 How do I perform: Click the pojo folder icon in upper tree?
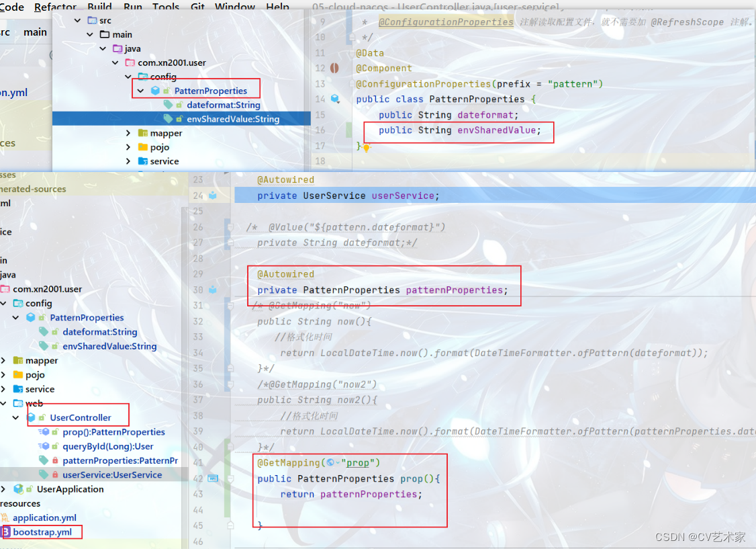pos(143,146)
